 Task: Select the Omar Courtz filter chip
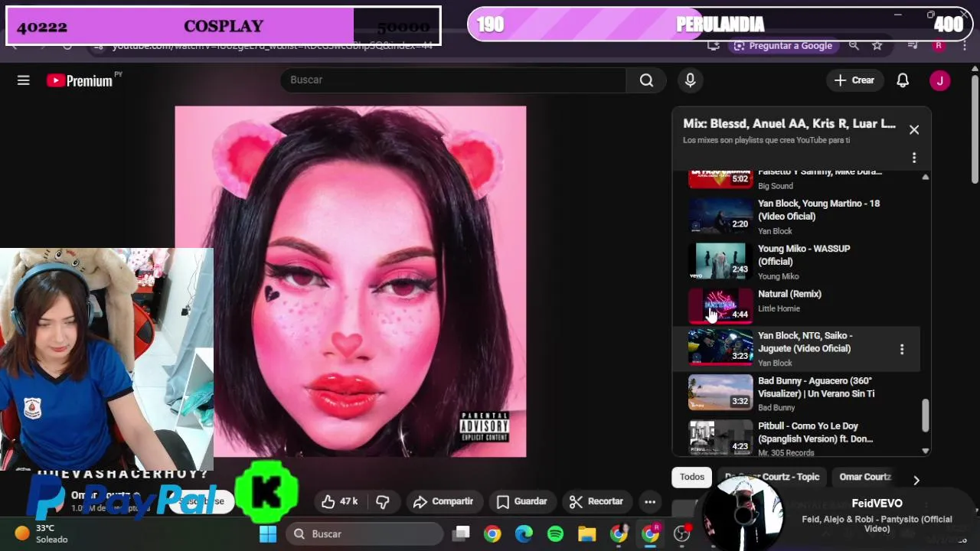coord(865,477)
